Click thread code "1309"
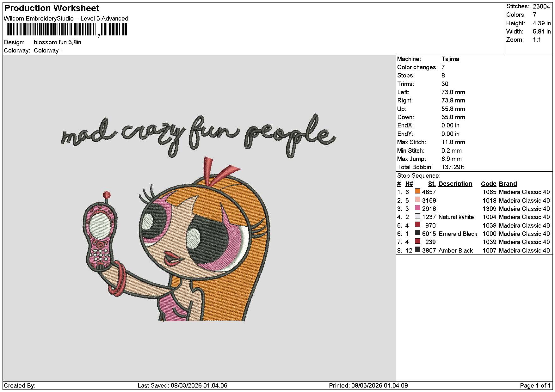Screen dimensions: 555x392 [490, 209]
